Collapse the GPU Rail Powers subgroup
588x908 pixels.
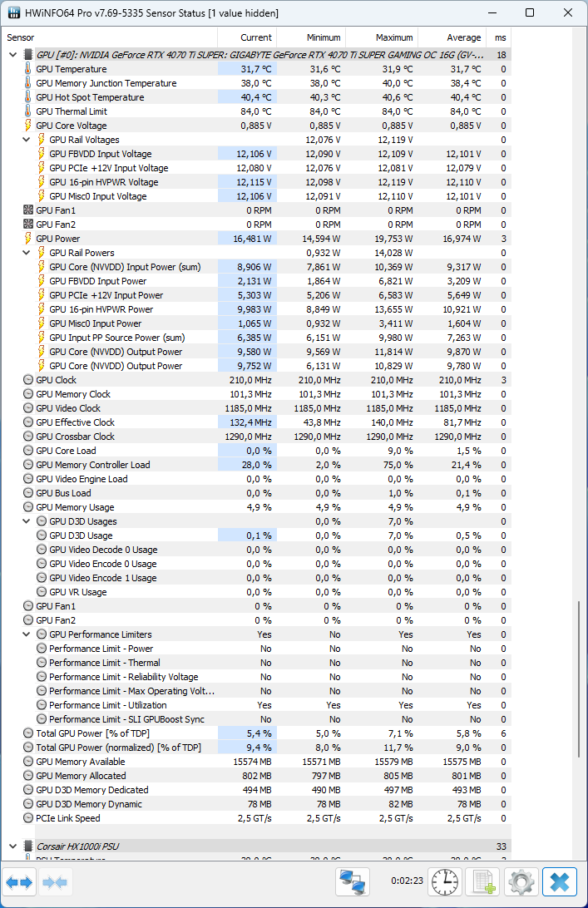click(26, 253)
